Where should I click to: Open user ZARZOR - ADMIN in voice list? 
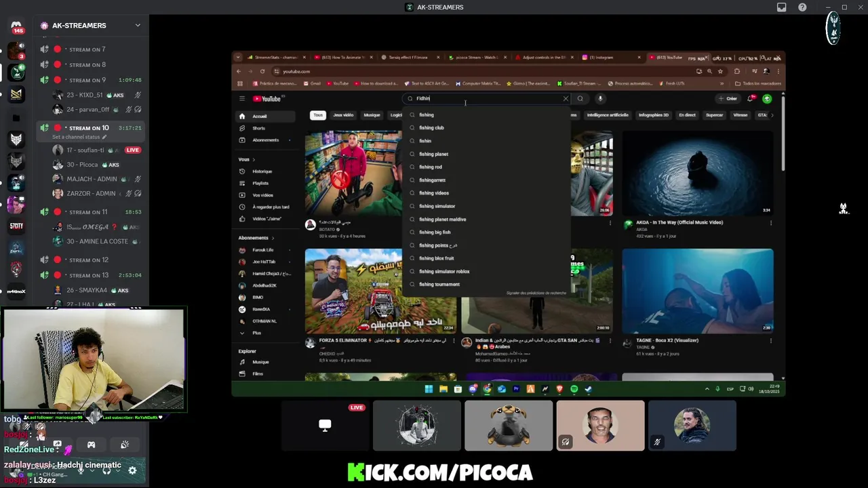click(x=96, y=193)
